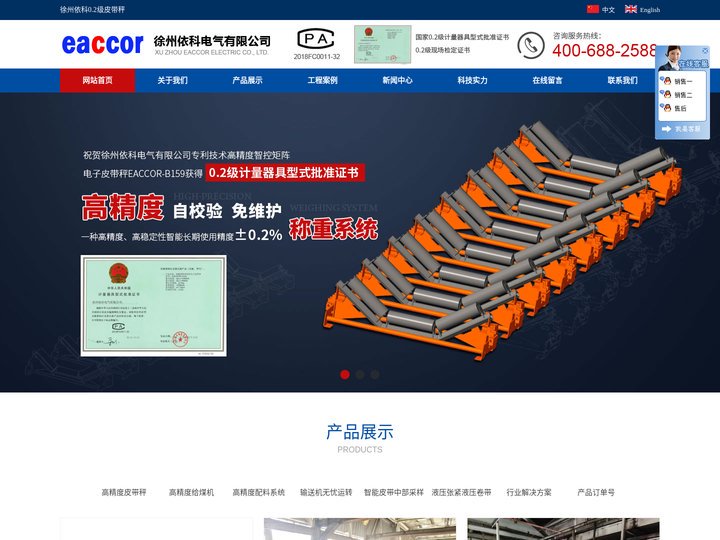Click the 2018FC0011-32 certificate number
Viewport: 720px width, 540px height.
(x=317, y=57)
